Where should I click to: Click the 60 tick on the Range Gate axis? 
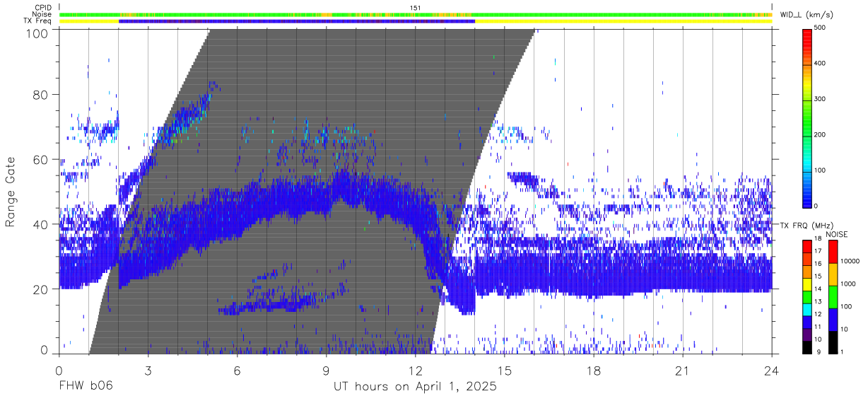[x=42, y=159]
